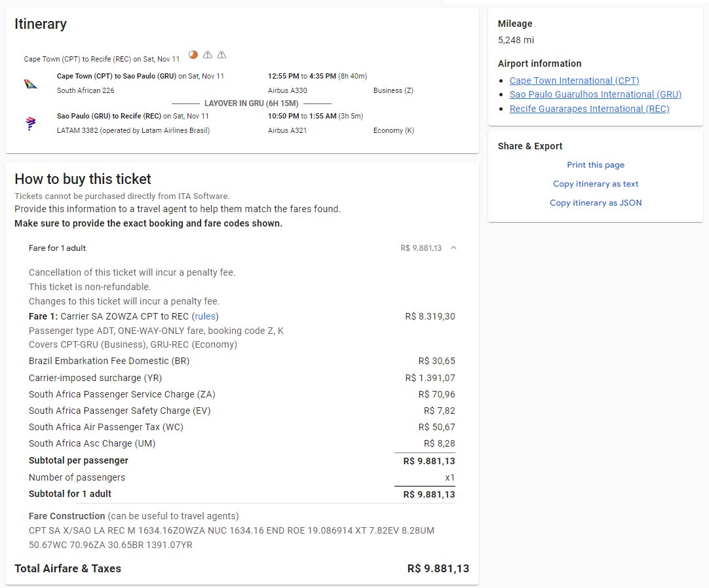This screenshot has height=588, width=709.
Task: Click "South African 226" flight number
Action: (x=85, y=90)
